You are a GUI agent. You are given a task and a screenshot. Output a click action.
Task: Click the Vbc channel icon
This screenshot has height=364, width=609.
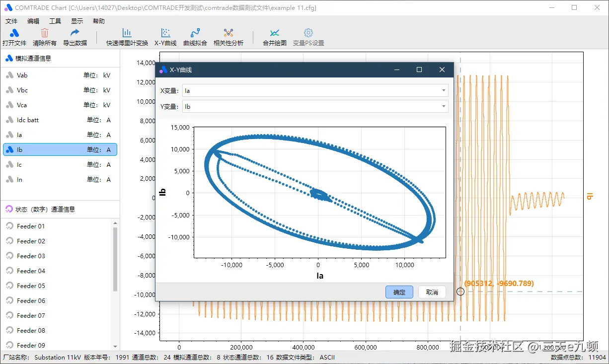(x=9, y=90)
